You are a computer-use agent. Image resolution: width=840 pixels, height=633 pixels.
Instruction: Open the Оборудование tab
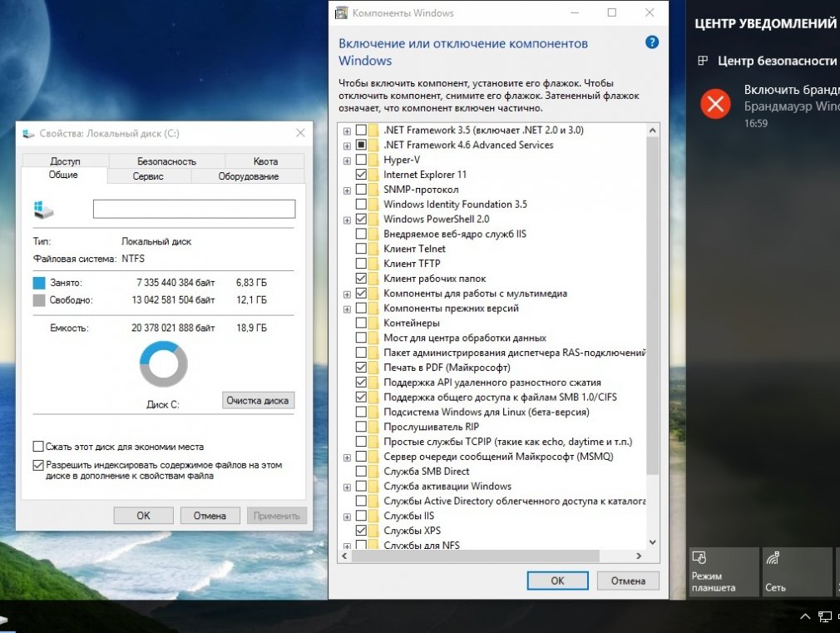[248, 176]
